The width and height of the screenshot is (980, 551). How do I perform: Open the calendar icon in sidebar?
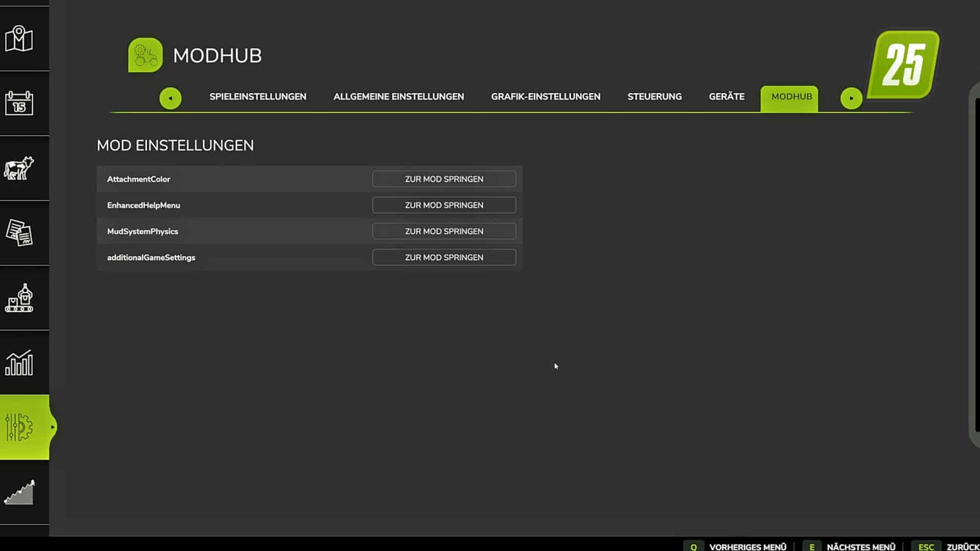pyautogui.click(x=19, y=103)
